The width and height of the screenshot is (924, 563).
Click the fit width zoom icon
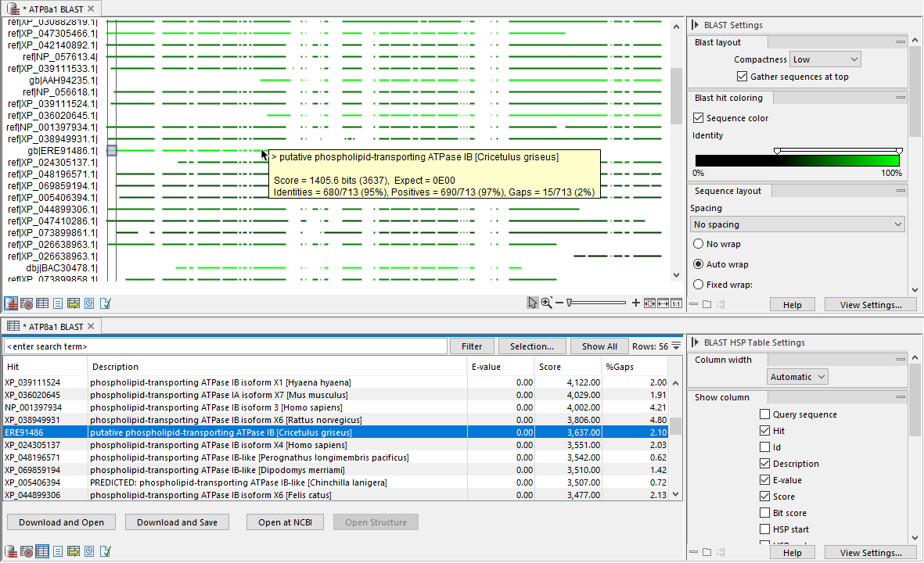coord(663,303)
